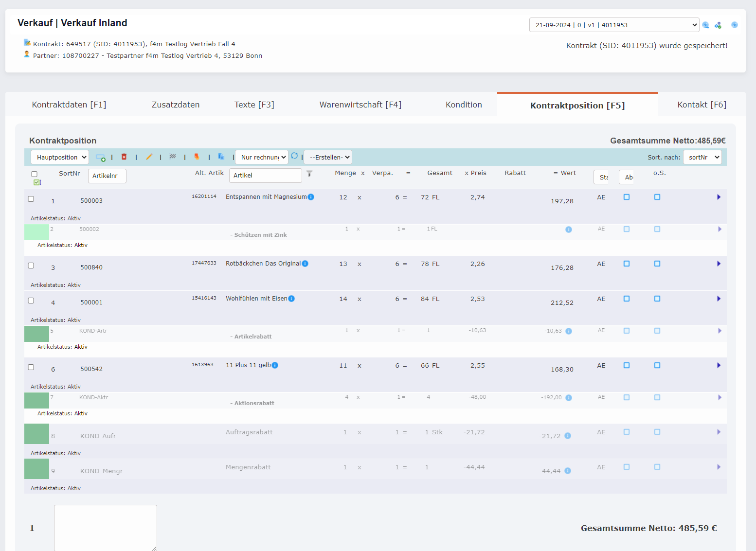
Task: Click the checkered flag icon in toolbar
Action: [173, 157]
